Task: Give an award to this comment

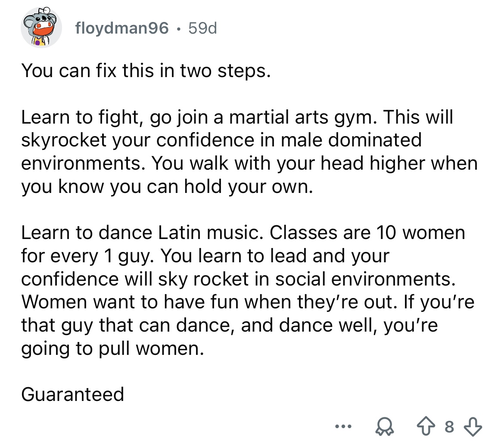Action: pyautogui.click(x=385, y=427)
